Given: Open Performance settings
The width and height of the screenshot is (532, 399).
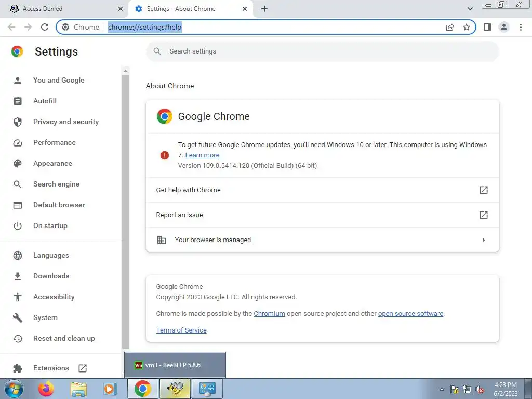Looking at the screenshot, I should 54,142.
